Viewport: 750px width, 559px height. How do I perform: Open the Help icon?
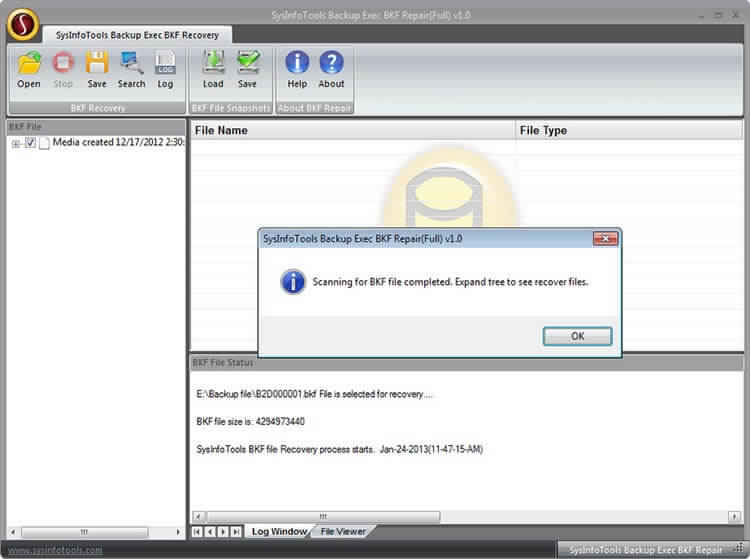point(297,70)
